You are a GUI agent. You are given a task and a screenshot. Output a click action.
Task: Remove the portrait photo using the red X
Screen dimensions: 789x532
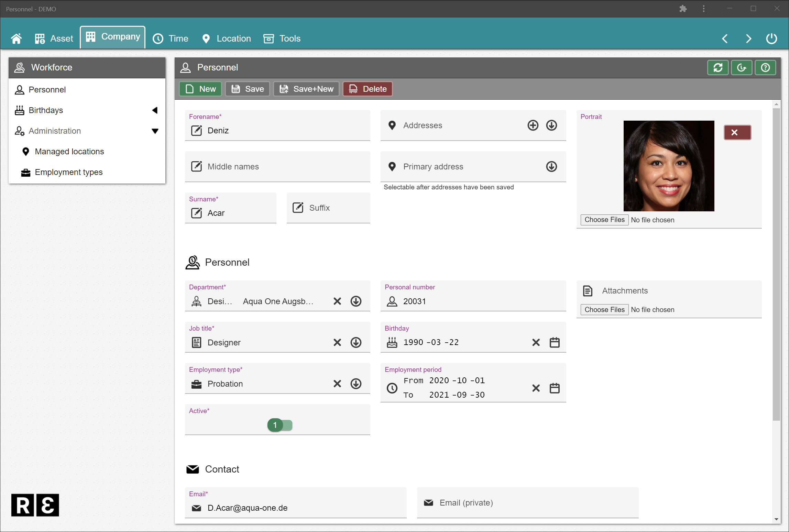tap(737, 132)
